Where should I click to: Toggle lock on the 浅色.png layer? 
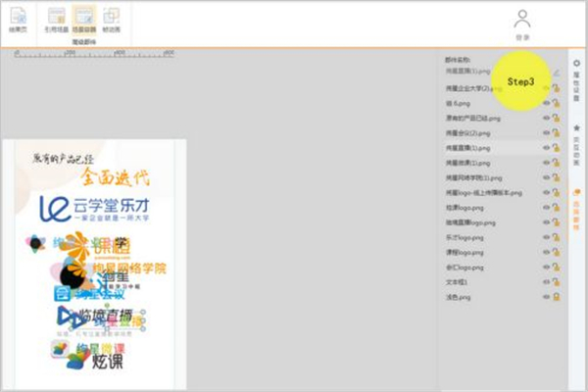coord(556,296)
